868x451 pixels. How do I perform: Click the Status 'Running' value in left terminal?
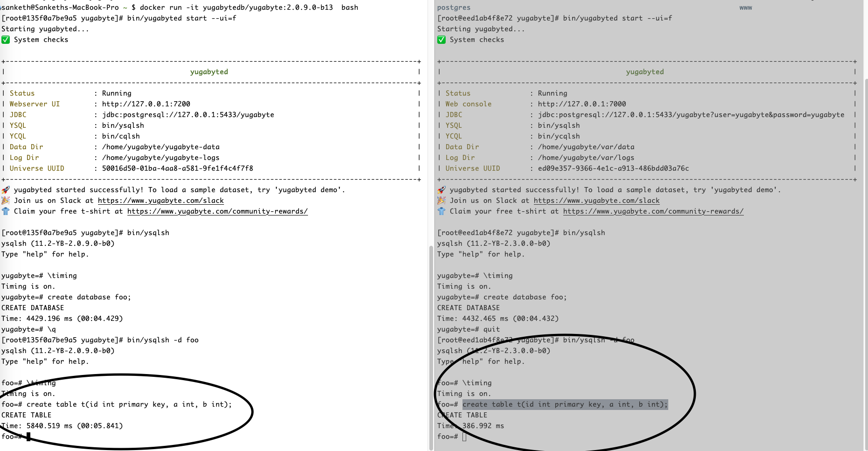coord(117,93)
